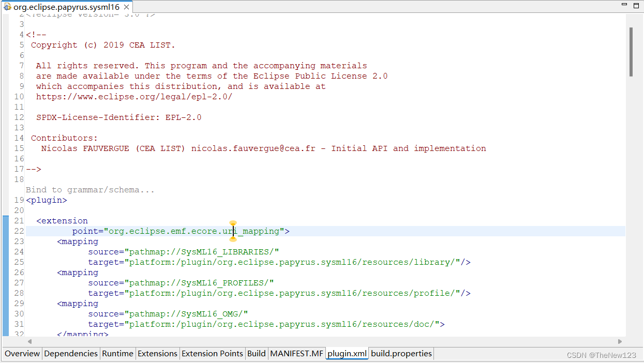Screen dimensions: 644x363
Task: Click the restore window icon at top right
Action: tap(637, 5)
